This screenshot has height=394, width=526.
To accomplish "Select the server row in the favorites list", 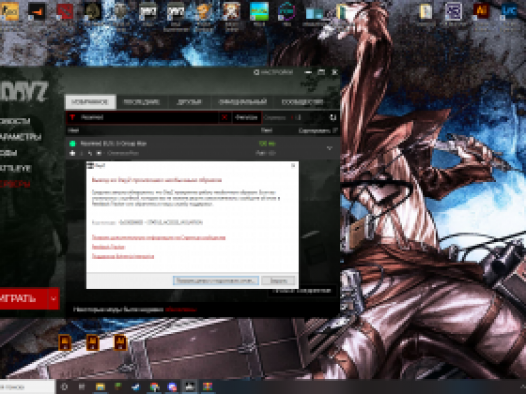I will 202,148.
